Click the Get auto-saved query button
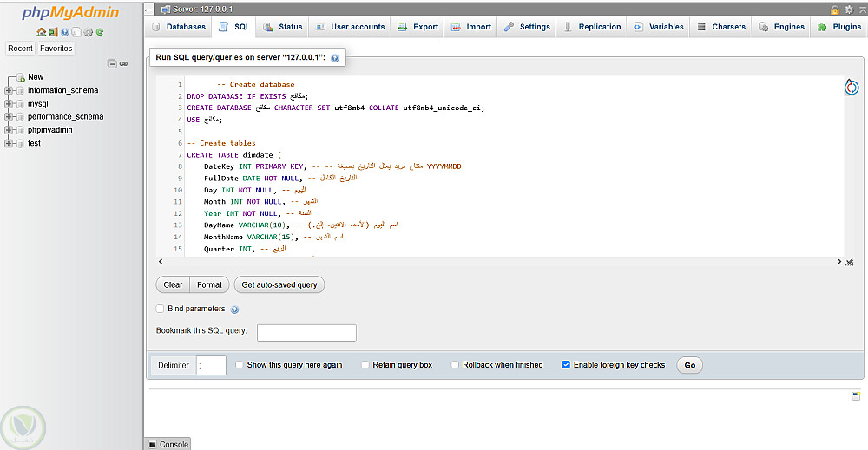This screenshot has height=450, width=868. (279, 284)
